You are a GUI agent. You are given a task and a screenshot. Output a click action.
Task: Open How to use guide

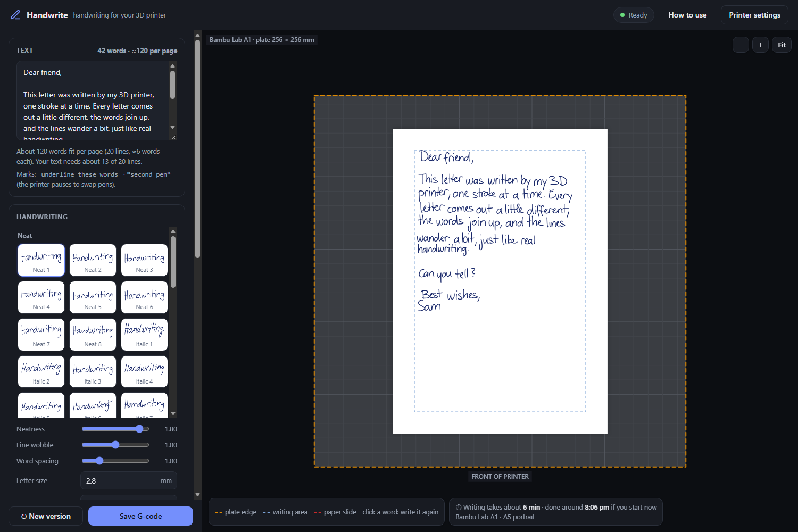687,15
